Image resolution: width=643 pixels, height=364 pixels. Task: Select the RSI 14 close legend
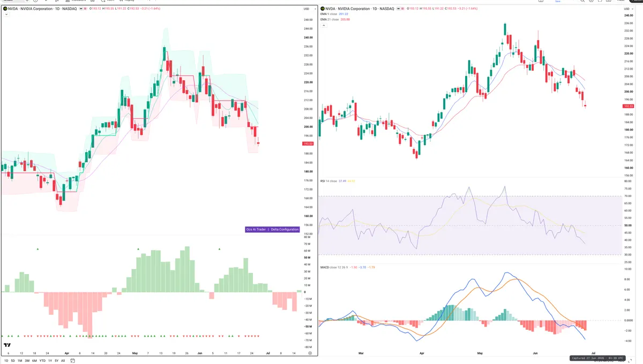(x=328, y=181)
